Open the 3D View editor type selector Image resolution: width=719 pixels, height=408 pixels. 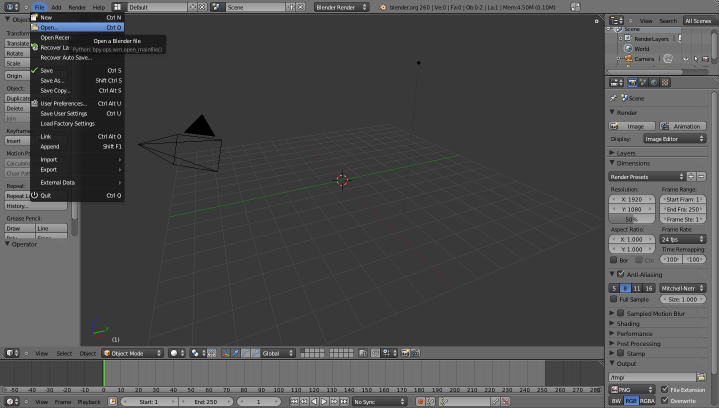tap(12, 353)
